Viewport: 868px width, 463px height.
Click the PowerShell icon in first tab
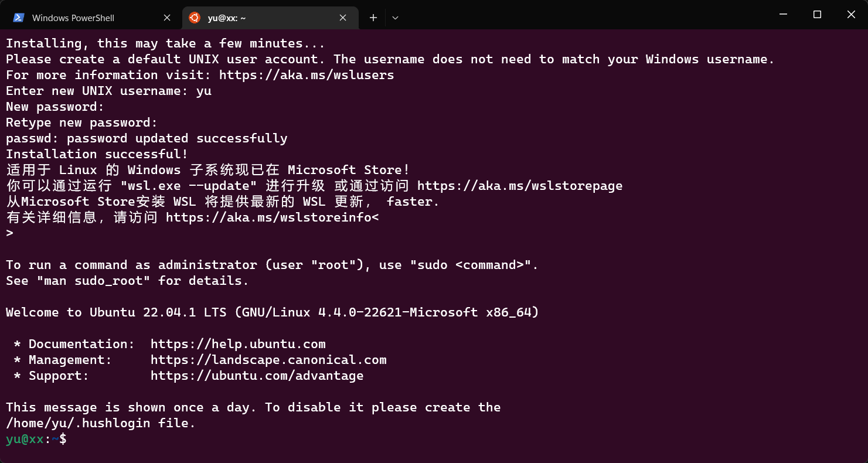tap(19, 18)
